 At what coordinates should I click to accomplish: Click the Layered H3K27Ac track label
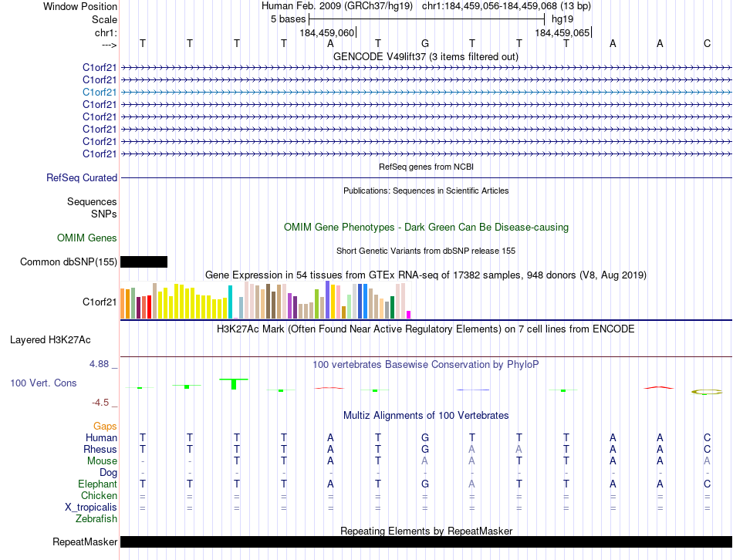coord(50,340)
